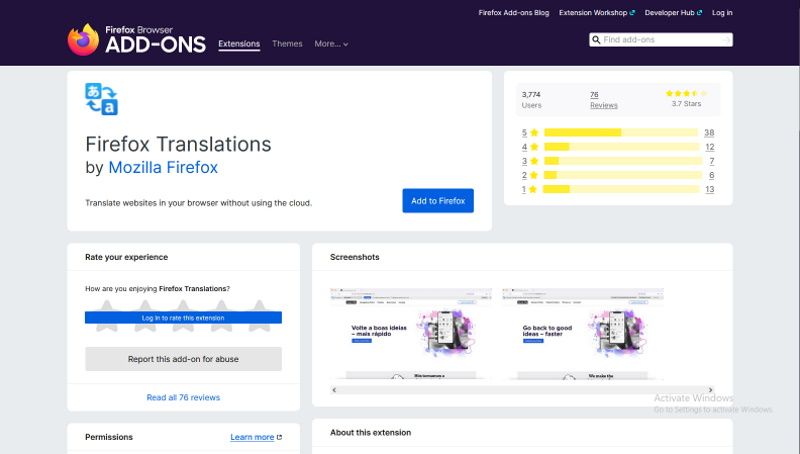
Task: Open the 6 two-star reviews count
Action: click(x=712, y=175)
